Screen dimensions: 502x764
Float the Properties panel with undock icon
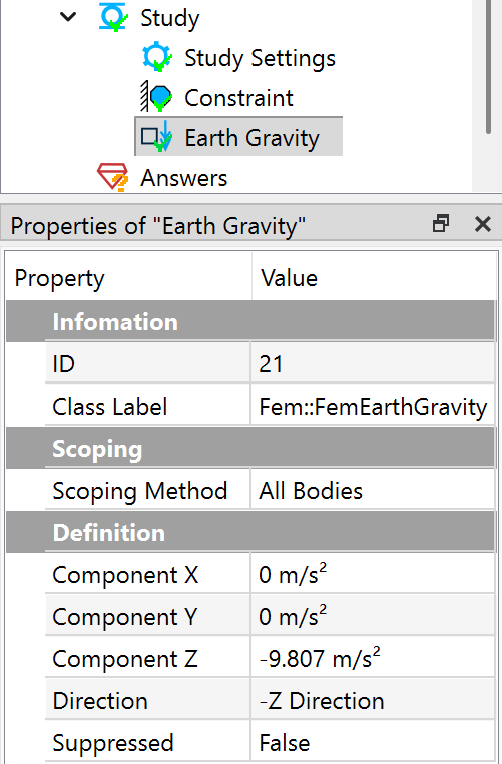(441, 224)
